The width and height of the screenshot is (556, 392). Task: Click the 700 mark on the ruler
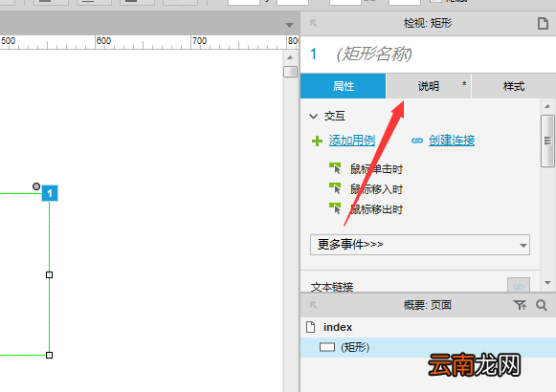tap(199, 41)
